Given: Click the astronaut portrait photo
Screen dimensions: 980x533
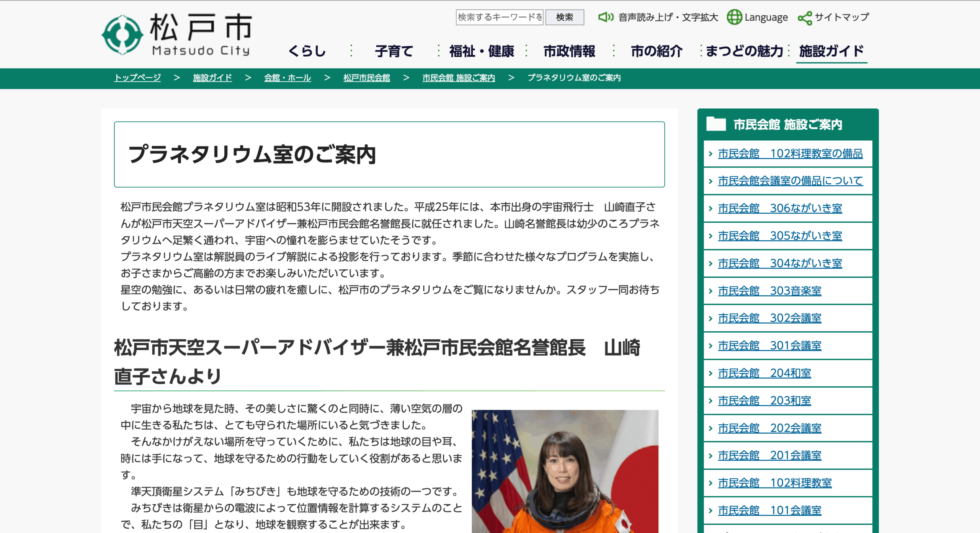Looking at the screenshot, I should [x=565, y=471].
